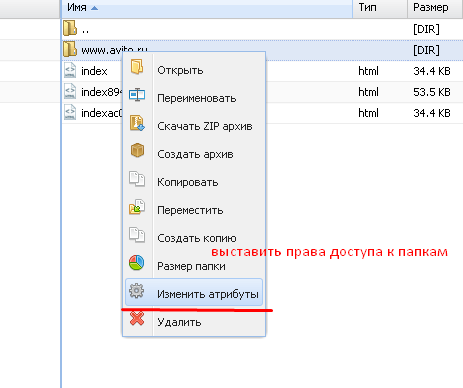
Task: Click the indexac0 file html icon
Action: (70, 112)
